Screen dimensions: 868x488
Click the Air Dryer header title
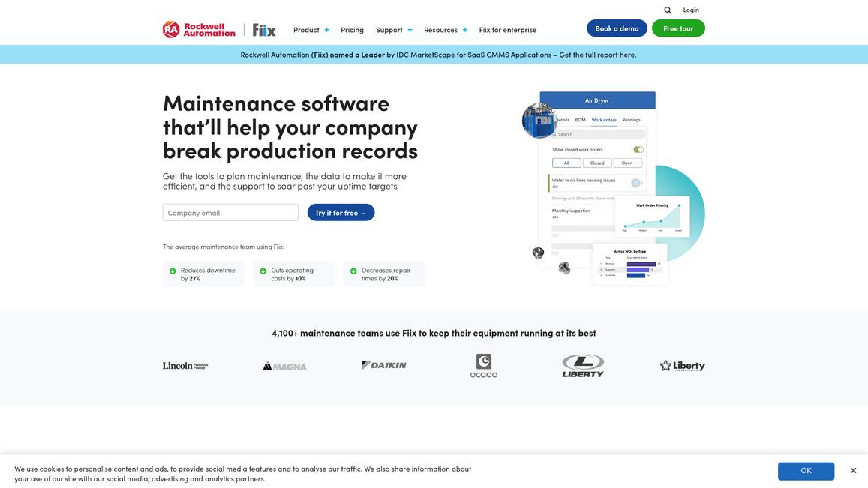pos(597,100)
